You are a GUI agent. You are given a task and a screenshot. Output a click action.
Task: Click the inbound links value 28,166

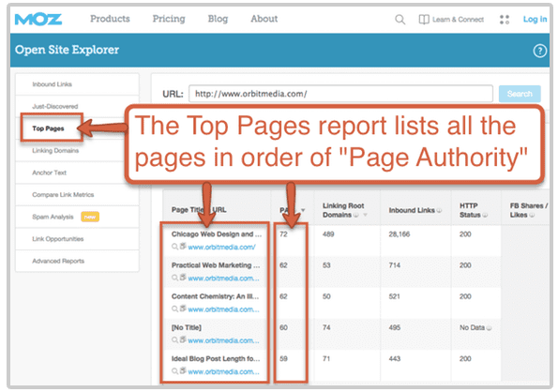click(x=400, y=234)
